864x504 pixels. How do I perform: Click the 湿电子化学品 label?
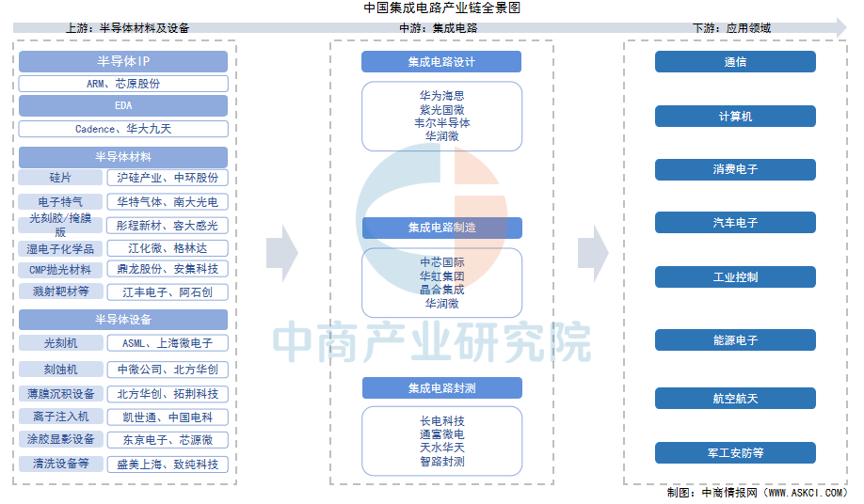[60, 248]
